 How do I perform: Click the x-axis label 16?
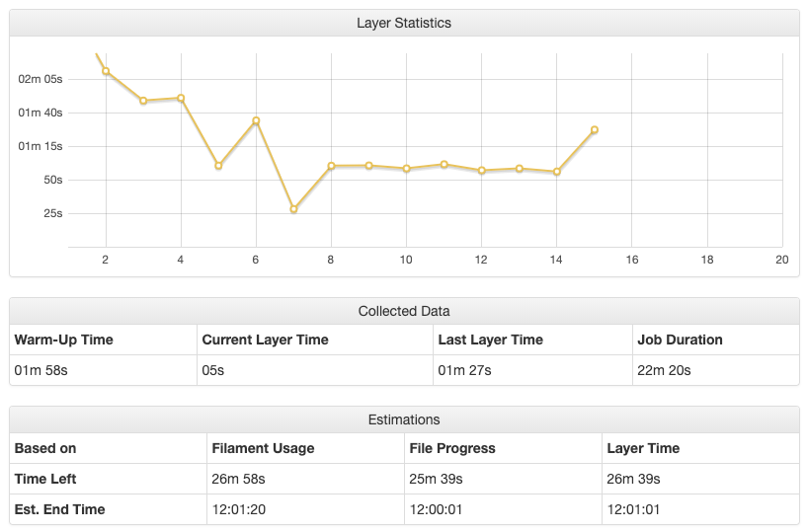click(x=632, y=260)
